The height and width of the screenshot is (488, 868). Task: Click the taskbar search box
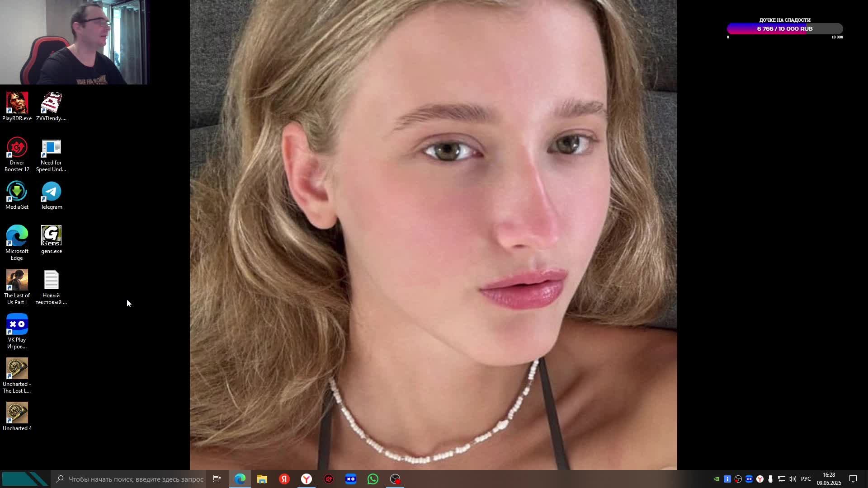129,479
